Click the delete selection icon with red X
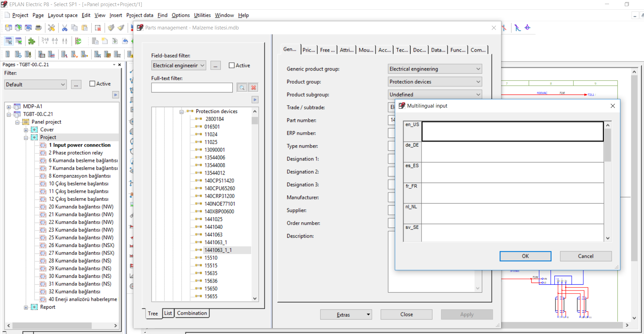The width and height of the screenshot is (644, 334). click(98, 28)
